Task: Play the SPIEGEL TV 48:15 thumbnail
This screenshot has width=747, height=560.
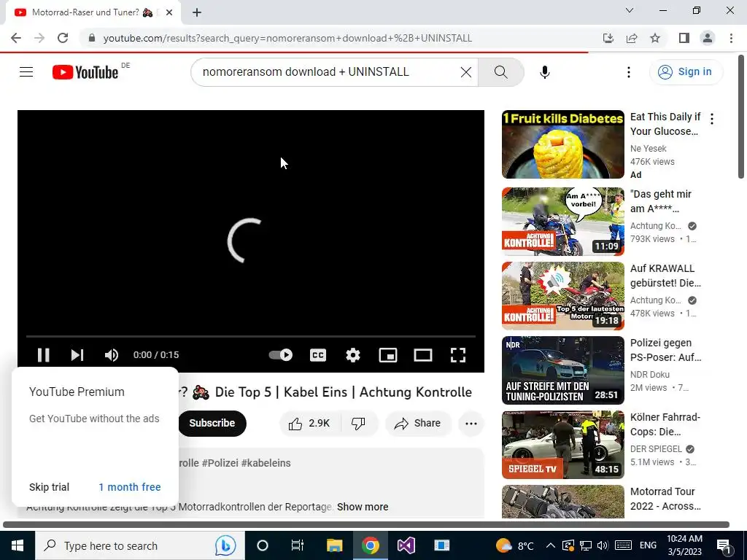Action: 562,444
